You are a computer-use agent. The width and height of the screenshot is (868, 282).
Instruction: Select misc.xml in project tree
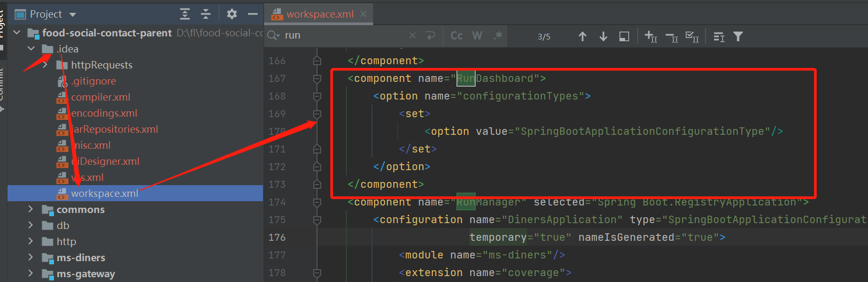91,145
